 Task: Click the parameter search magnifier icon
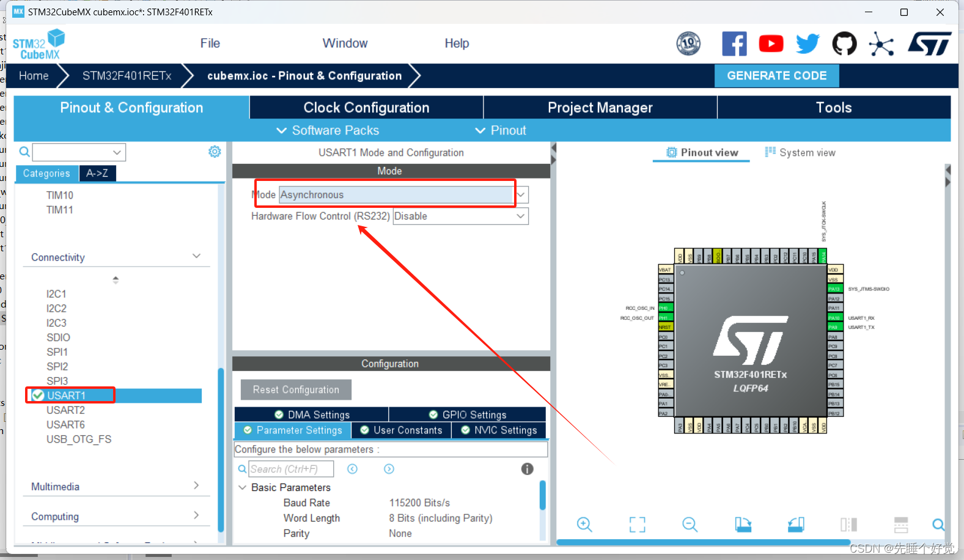click(242, 469)
